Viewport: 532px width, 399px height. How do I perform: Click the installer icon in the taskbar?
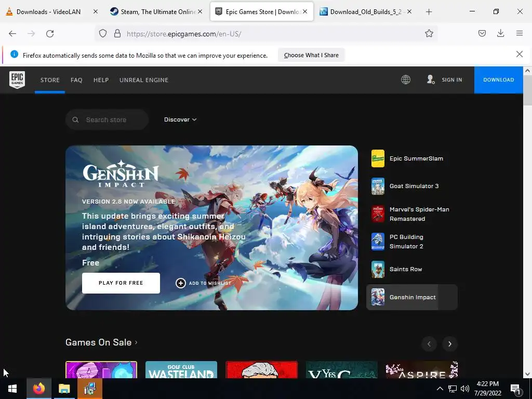point(90,389)
